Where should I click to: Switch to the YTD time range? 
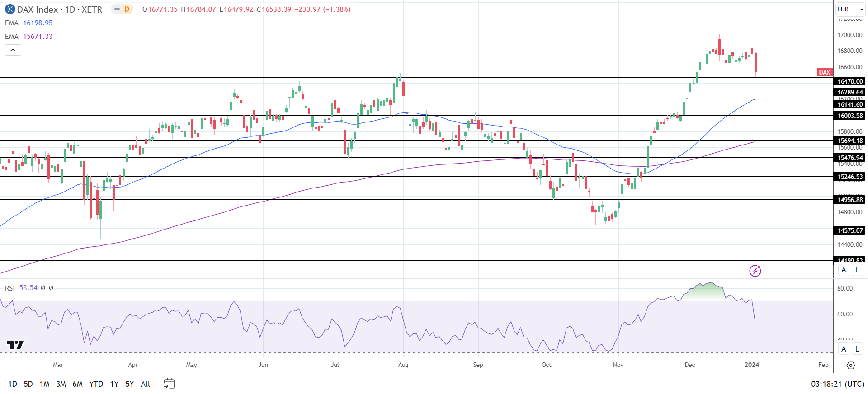tap(96, 384)
